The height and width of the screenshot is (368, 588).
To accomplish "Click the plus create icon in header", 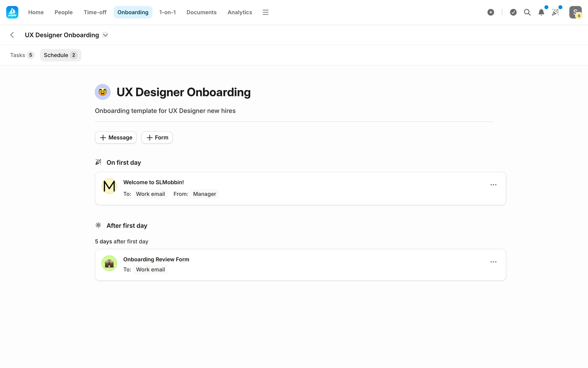I will tap(491, 12).
